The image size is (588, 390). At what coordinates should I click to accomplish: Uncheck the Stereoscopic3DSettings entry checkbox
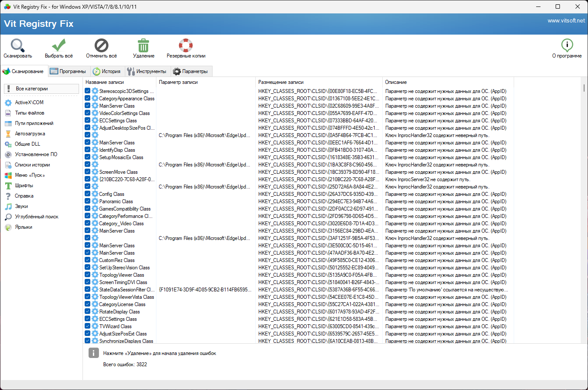[x=88, y=91]
